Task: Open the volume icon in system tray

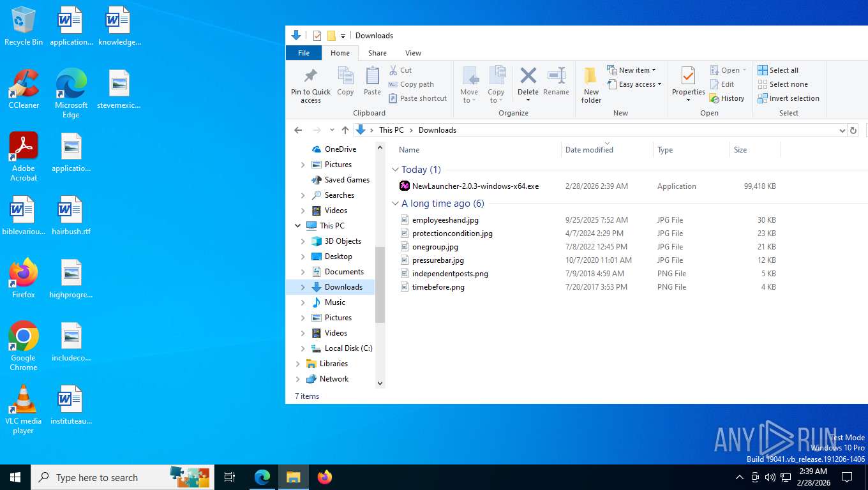Action: pyautogui.click(x=770, y=477)
